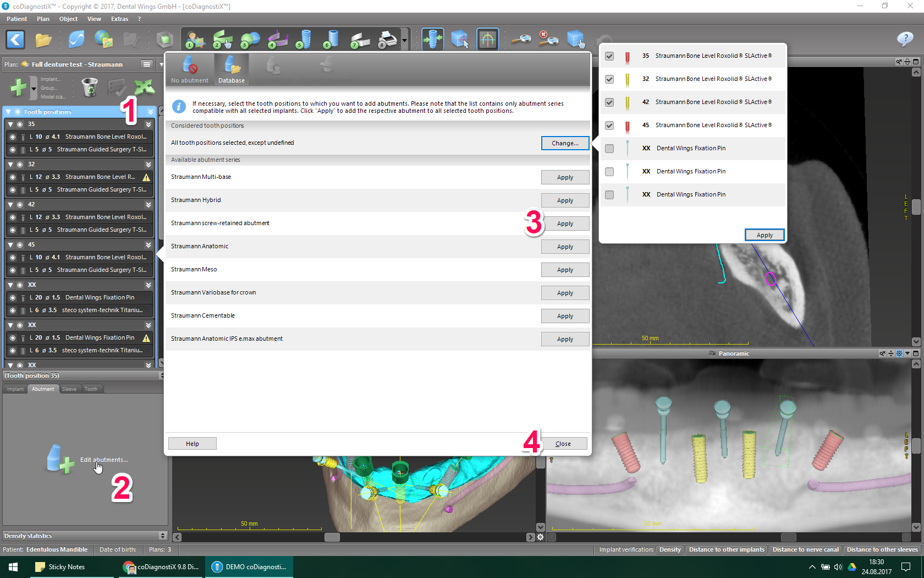Expand details chevron for tooth position 45

click(148, 245)
